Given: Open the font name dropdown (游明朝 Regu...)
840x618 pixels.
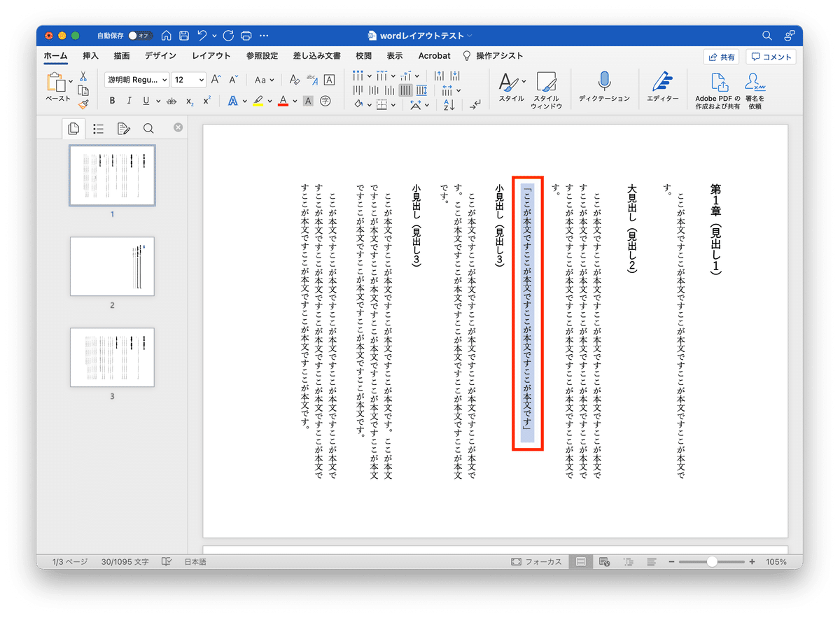Looking at the screenshot, I should [x=136, y=80].
